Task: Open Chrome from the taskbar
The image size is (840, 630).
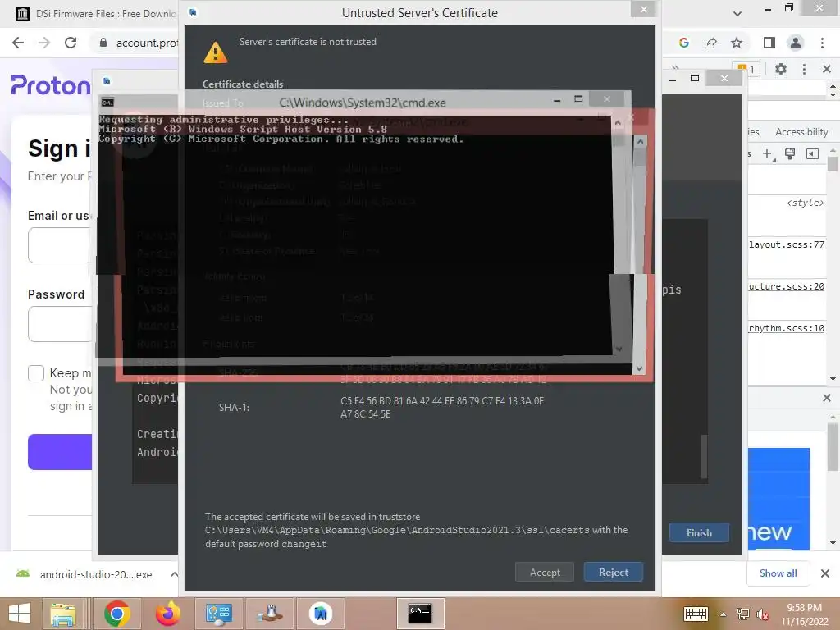Action: 117,614
